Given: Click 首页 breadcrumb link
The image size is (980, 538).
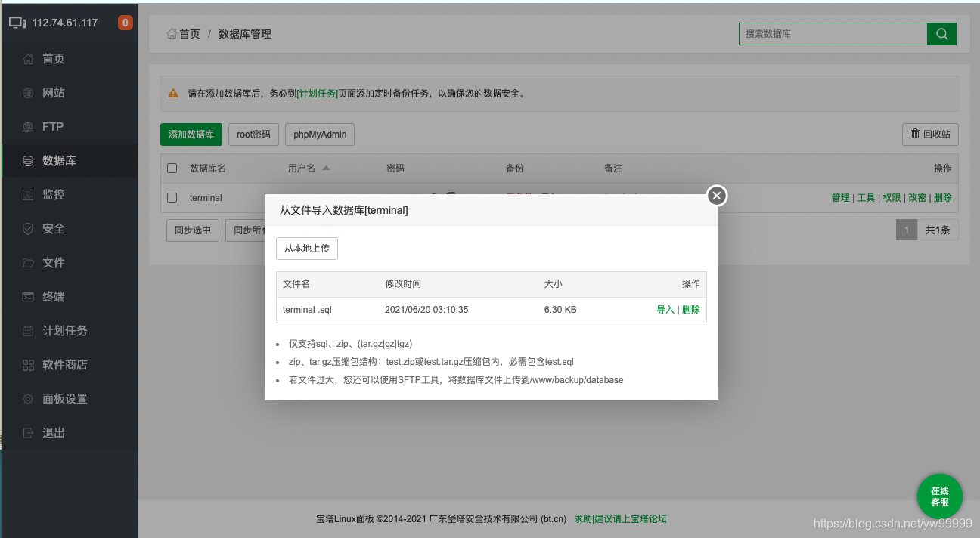Looking at the screenshot, I should click(190, 34).
